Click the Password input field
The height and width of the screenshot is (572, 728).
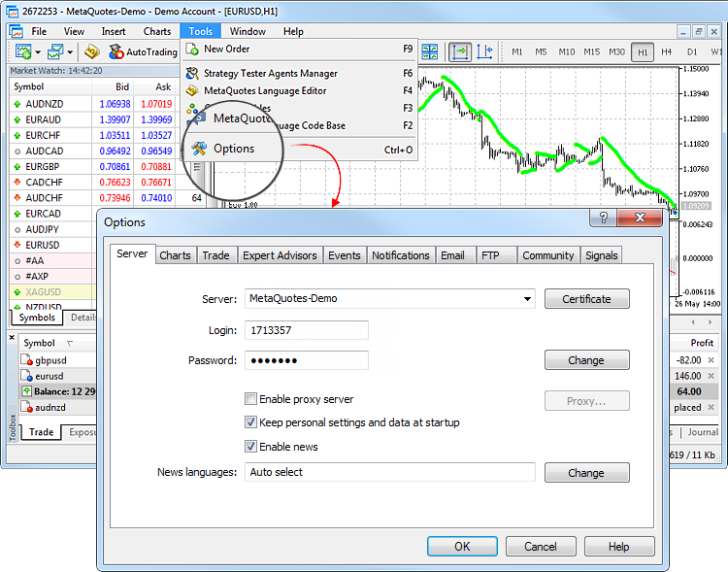(x=307, y=360)
